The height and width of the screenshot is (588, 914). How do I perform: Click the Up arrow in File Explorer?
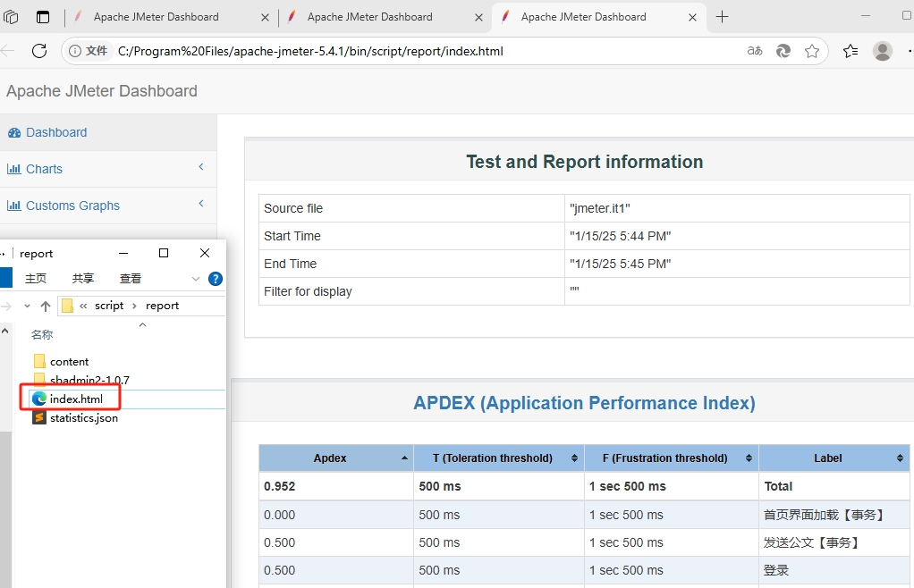pos(46,306)
